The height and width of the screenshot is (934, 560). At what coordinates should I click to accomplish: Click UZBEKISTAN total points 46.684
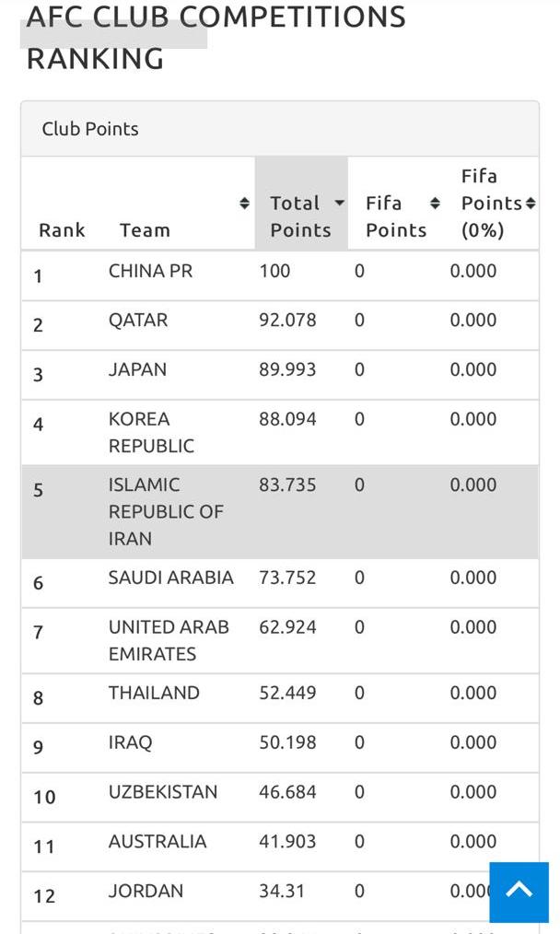pyautogui.click(x=289, y=792)
